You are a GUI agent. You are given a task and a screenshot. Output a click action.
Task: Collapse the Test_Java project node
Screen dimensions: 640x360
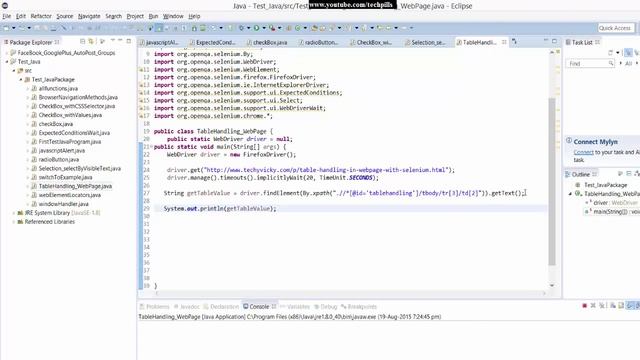coord(7,62)
